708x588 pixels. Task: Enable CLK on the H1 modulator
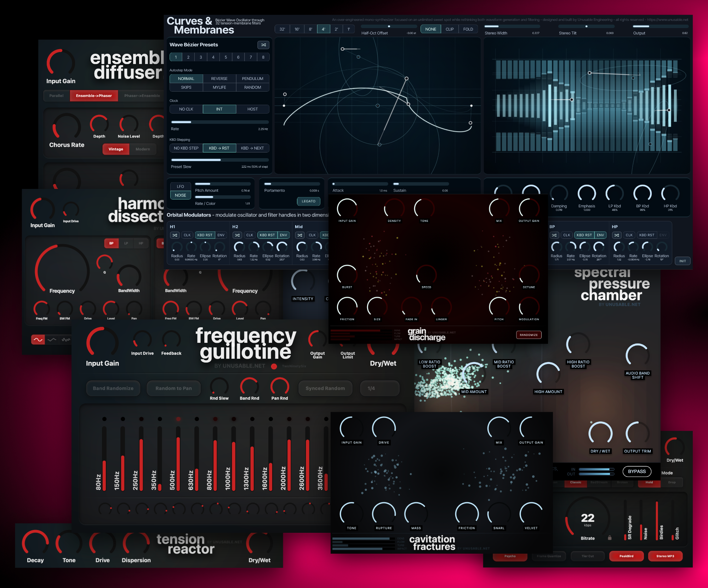[x=187, y=235]
